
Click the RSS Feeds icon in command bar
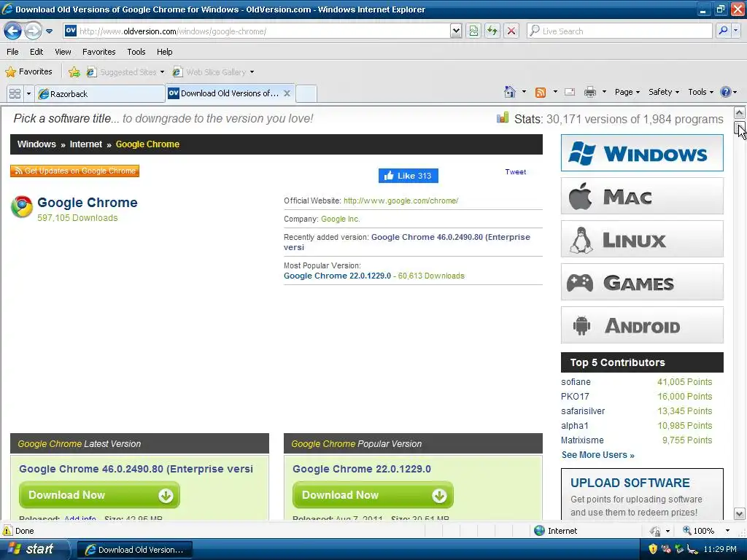coord(541,92)
